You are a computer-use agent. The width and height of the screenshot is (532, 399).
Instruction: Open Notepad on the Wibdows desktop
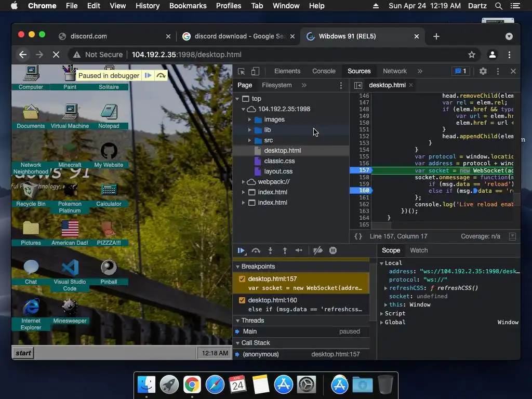click(x=109, y=116)
